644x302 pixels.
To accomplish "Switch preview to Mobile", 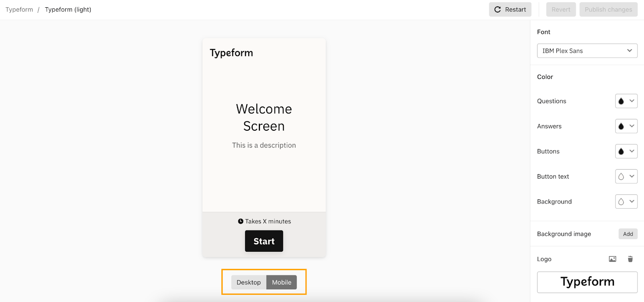I will [282, 282].
